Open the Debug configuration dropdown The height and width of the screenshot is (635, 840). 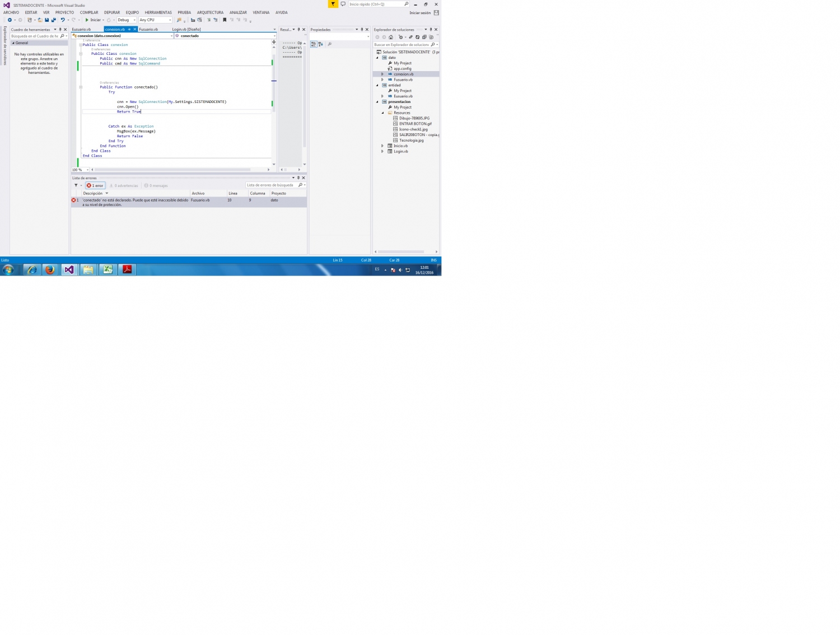tap(127, 20)
